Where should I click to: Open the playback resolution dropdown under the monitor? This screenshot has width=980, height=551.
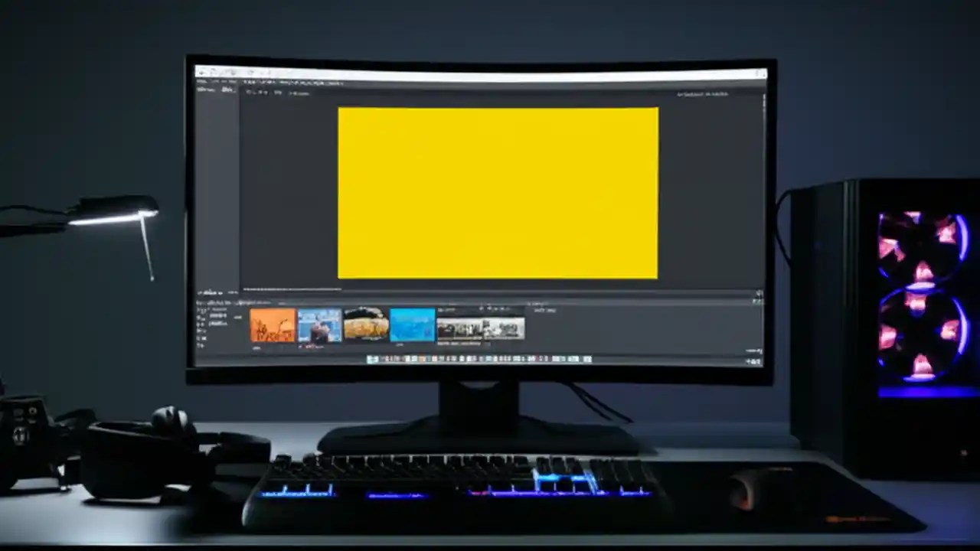pos(299,93)
